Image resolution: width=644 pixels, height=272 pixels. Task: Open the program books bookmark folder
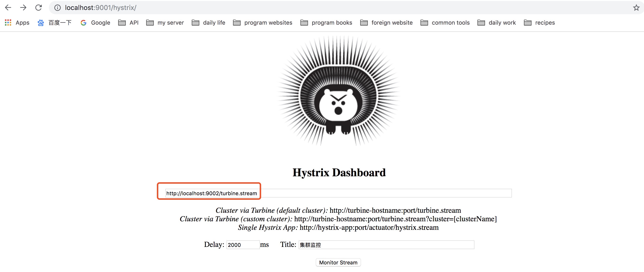326,23
